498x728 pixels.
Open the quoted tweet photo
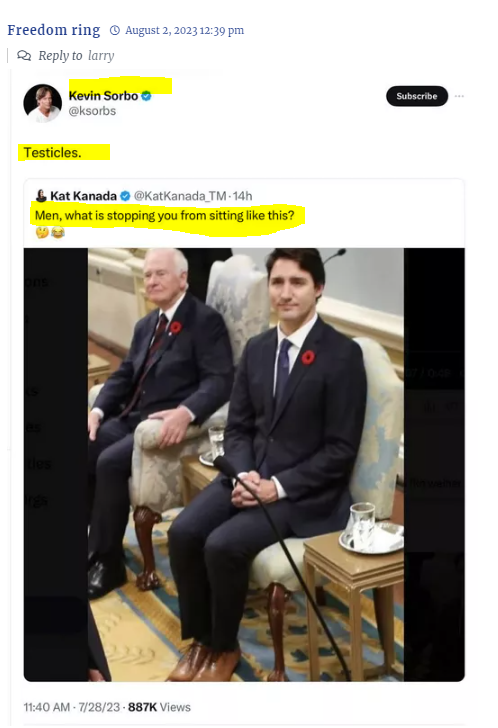tap(244, 464)
